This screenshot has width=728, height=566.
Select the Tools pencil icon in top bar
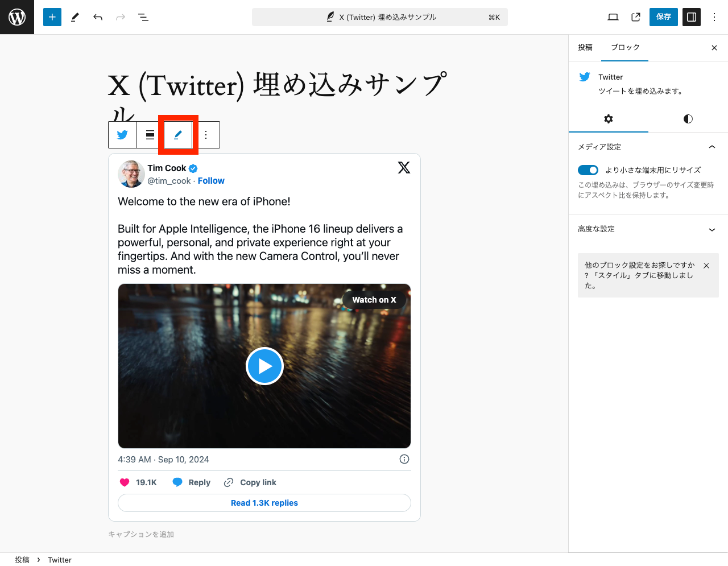pos(75,17)
